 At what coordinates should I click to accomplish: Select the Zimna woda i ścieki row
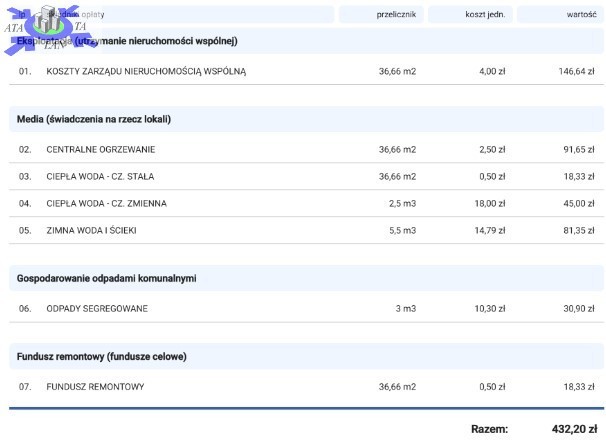[x=91, y=231]
